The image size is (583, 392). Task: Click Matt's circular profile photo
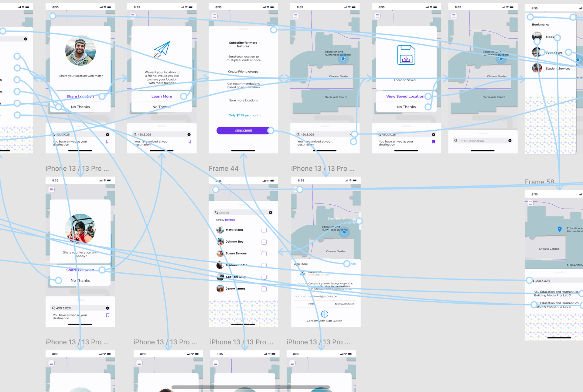pos(80,51)
